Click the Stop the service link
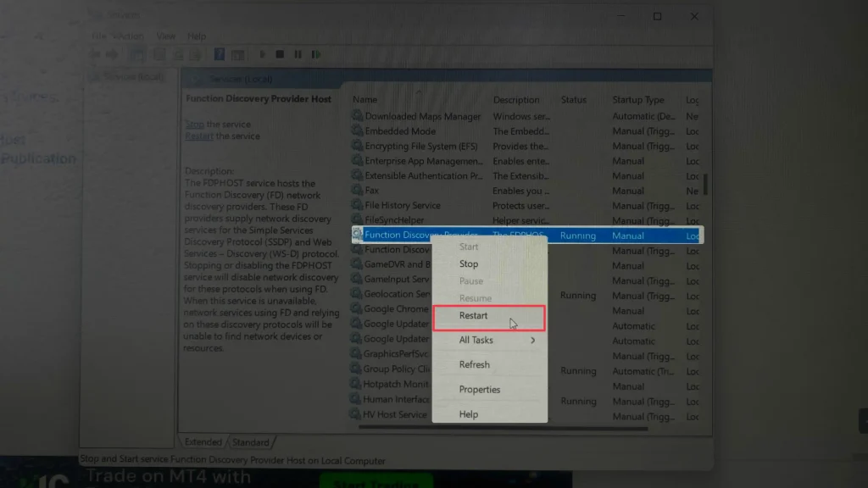868x488 pixels. (x=194, y=125)
